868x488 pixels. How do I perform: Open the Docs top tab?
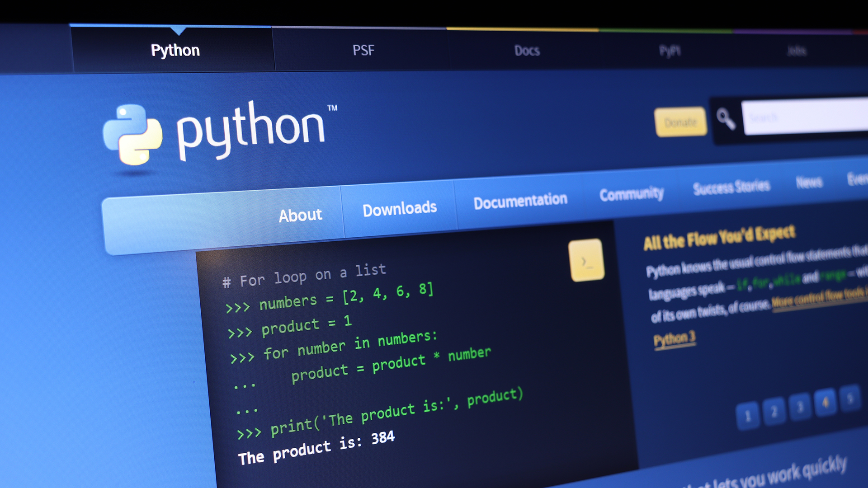527,51
